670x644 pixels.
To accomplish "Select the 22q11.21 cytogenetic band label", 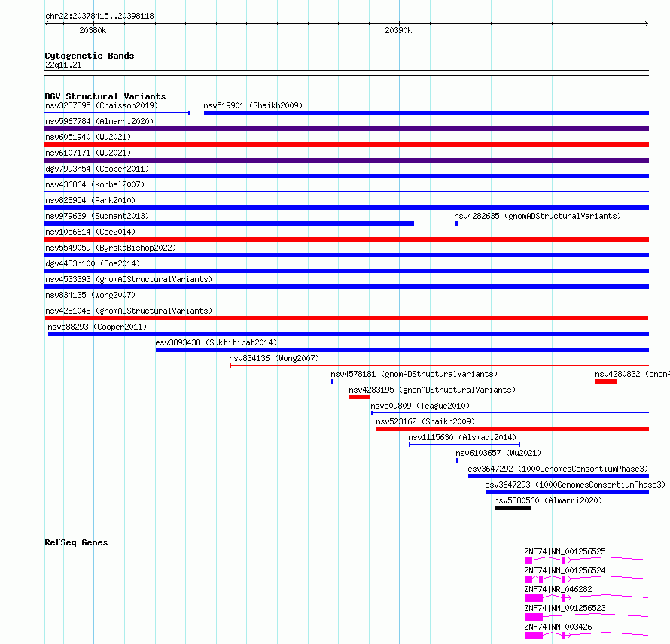I will point(63,65).
